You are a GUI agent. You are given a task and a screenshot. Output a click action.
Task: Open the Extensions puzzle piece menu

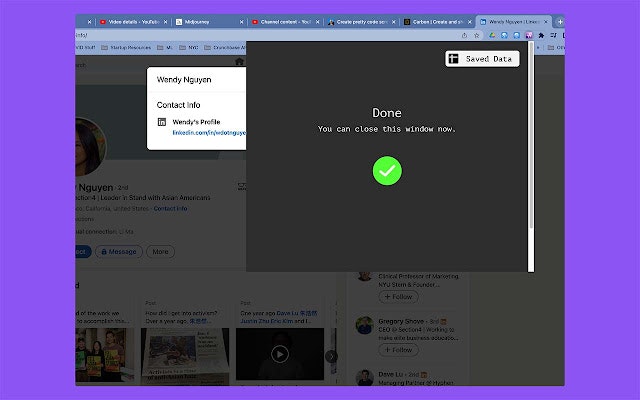[541, 36]
